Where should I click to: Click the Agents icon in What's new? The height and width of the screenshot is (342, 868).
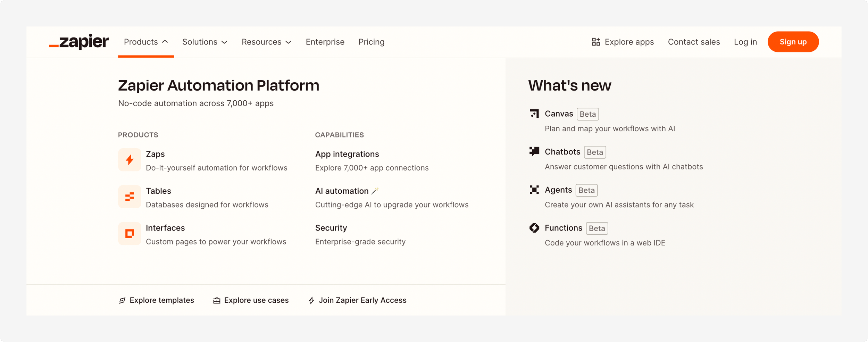[x=534, y=190]
